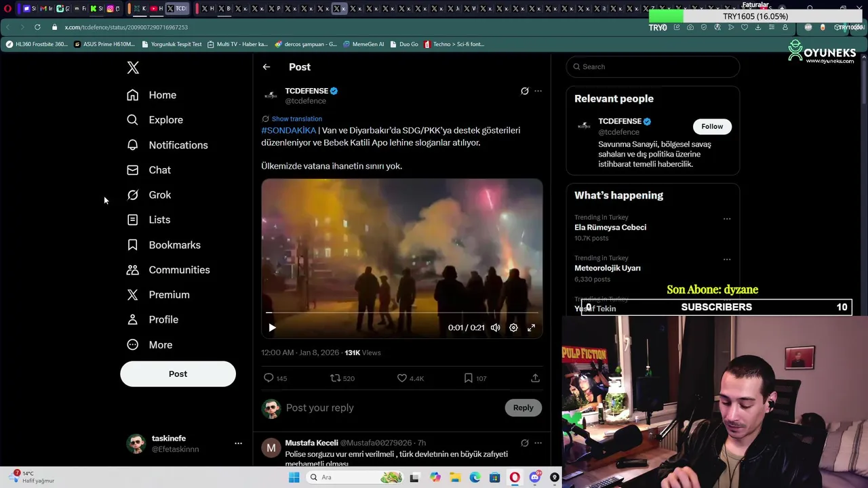Viewport: 868px width, 488px height.
Task: Open trending topic Ela Rümeysa Cebeci
Action: [610, 228]
